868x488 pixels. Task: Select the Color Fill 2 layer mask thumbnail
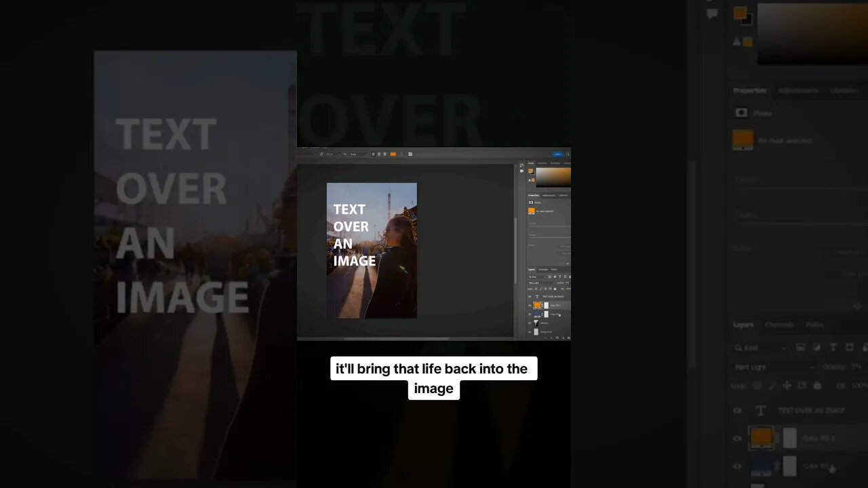547,306
